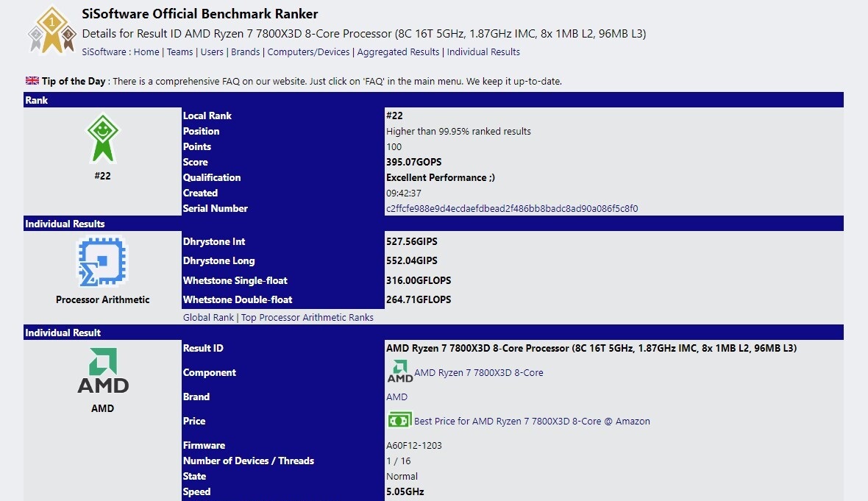Click the bold Result ID value text

click(x=591, y=348)
